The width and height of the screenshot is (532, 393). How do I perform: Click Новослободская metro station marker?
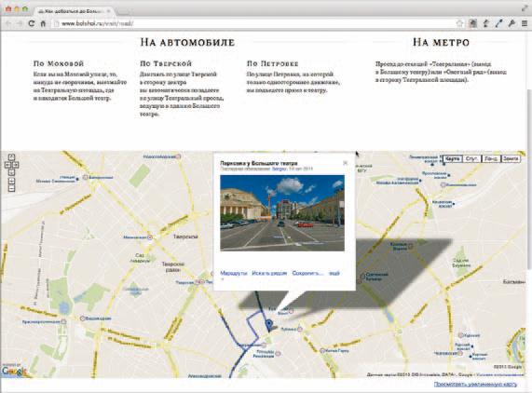[178, 156]
